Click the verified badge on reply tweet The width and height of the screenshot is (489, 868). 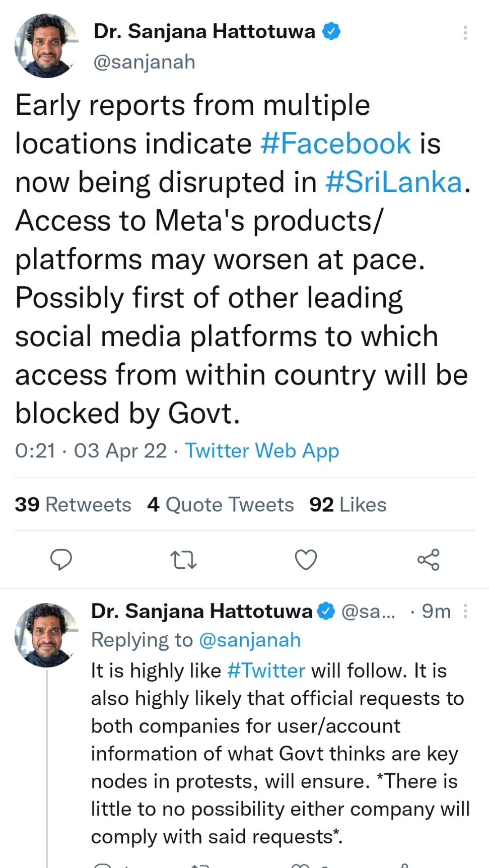click(327, 611)
